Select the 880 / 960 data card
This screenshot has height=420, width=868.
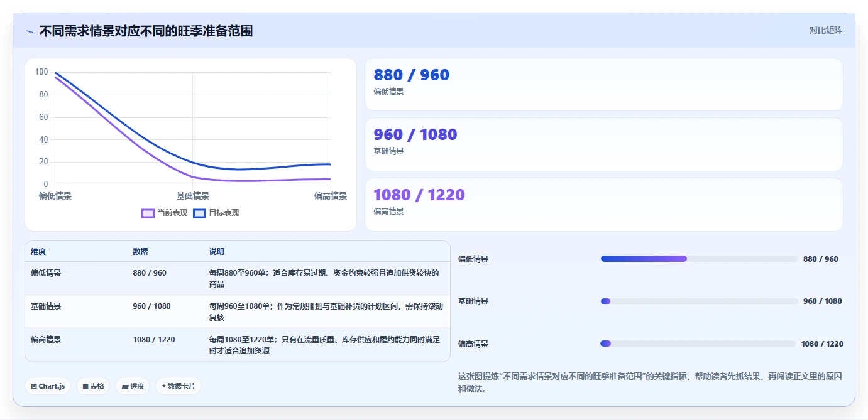point(603,85)
